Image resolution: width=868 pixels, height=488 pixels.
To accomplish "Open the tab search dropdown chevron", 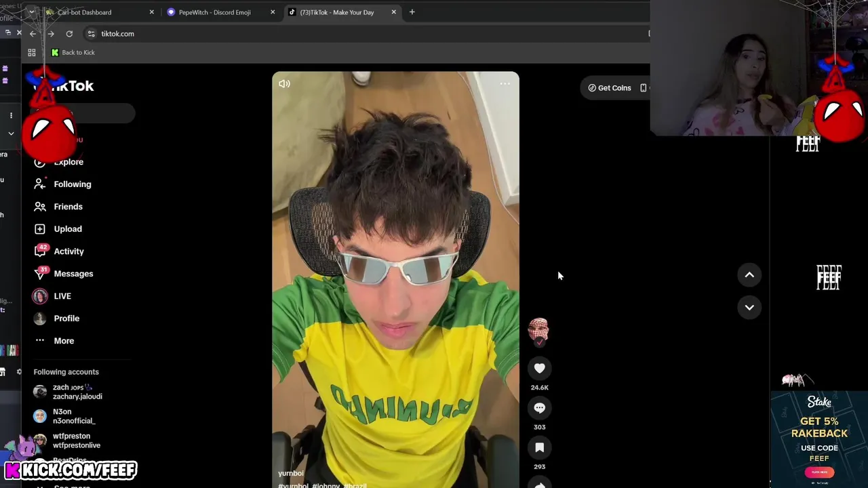I will click(31, 12).
